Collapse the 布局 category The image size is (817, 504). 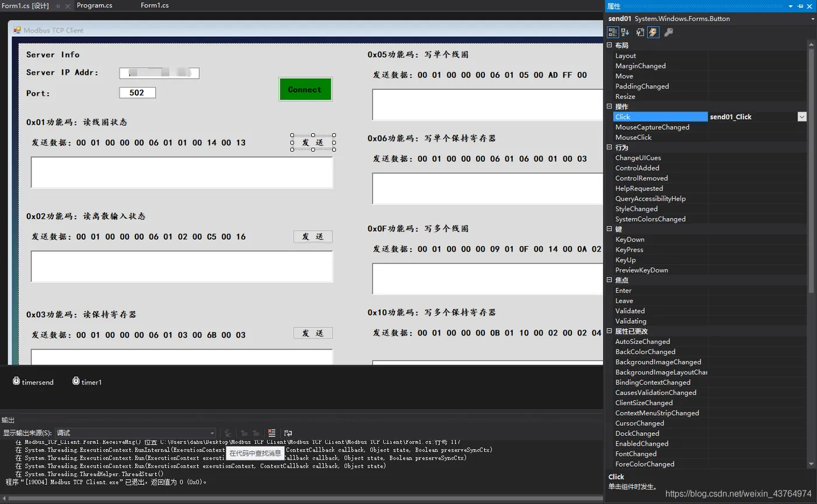pos(609,45)
